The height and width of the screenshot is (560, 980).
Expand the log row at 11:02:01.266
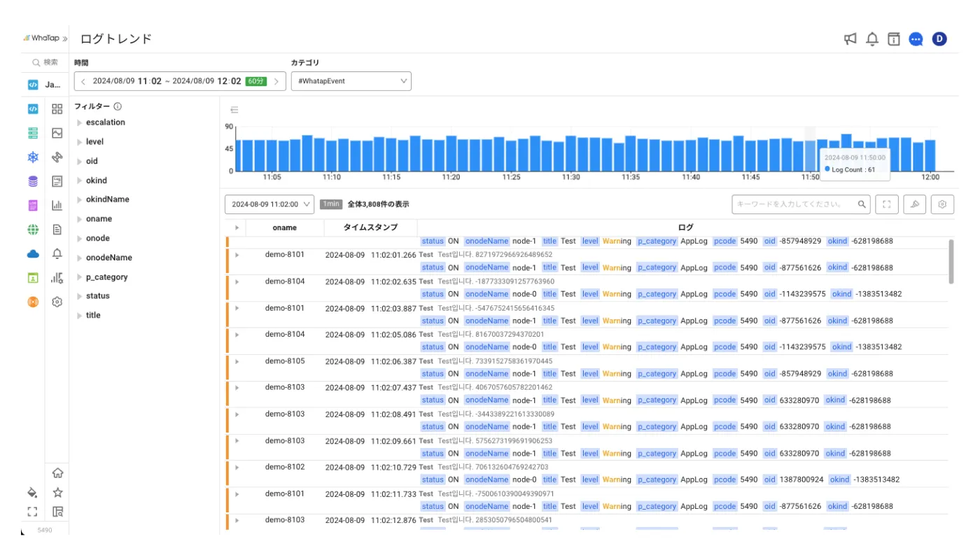point(237,255)
